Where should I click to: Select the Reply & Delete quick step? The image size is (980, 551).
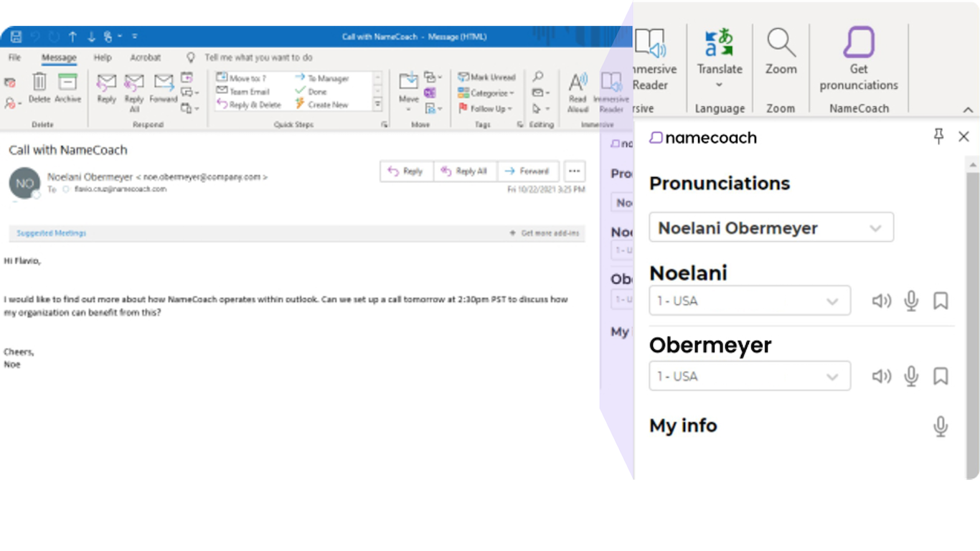[249, 105]
